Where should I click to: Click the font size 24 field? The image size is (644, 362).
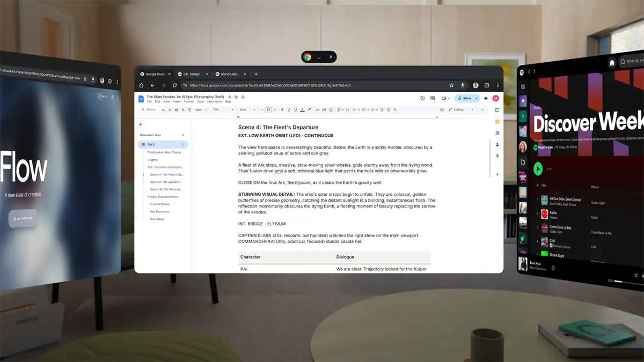pyautogui.click(x=268, y=109)
